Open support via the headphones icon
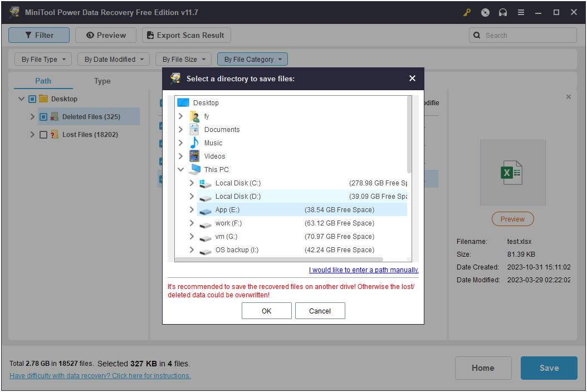This screenshot has width=587, height=392. [503, 12]
